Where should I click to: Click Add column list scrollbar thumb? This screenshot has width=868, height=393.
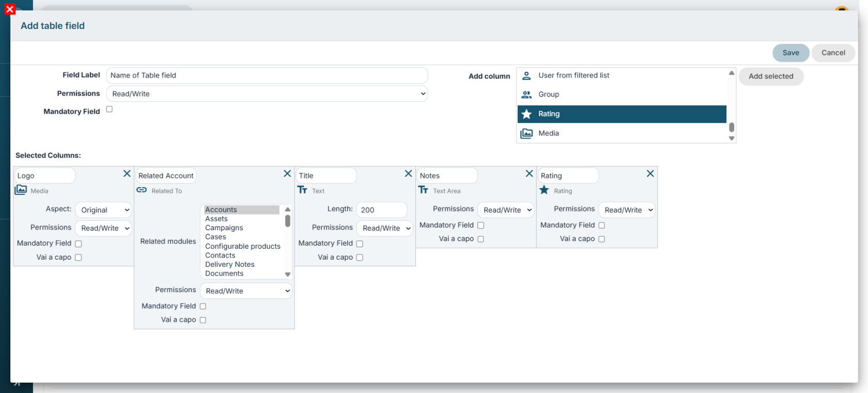pyautogui.click(x=732, y=127)
